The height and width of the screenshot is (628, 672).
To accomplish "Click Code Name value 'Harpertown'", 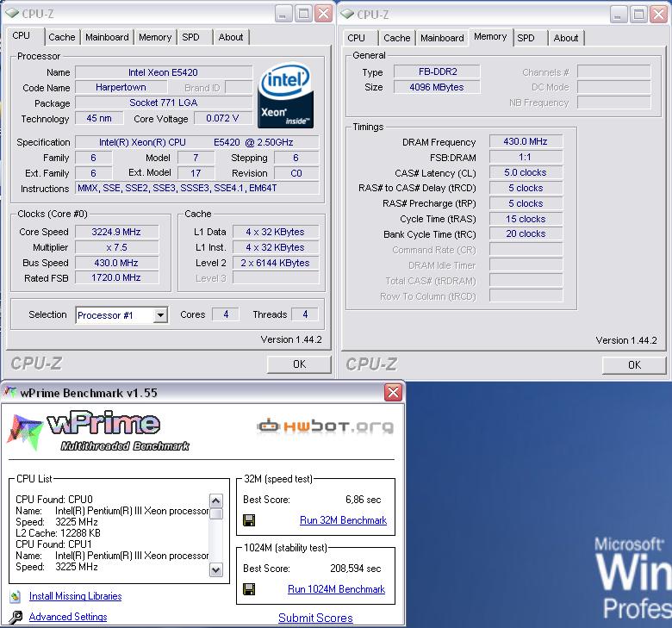I will [121, 88].
